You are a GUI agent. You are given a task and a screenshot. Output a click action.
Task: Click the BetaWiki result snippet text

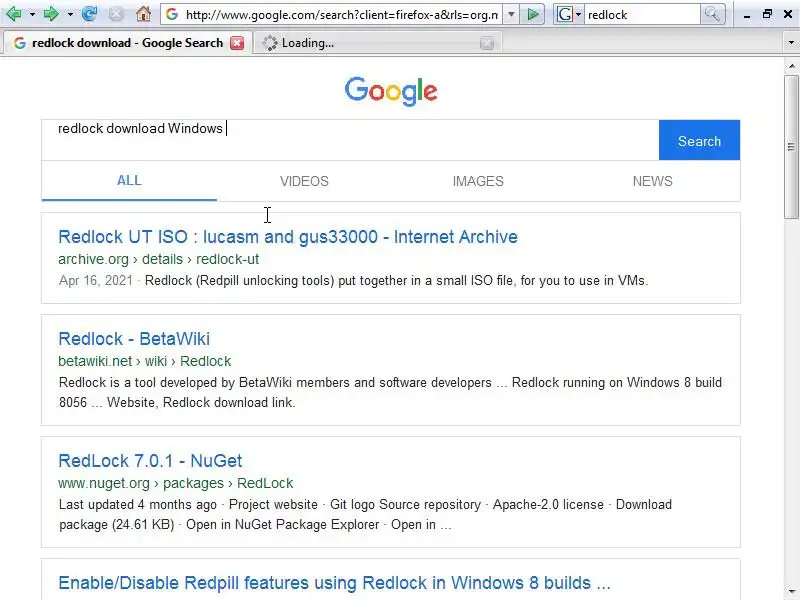390,392
